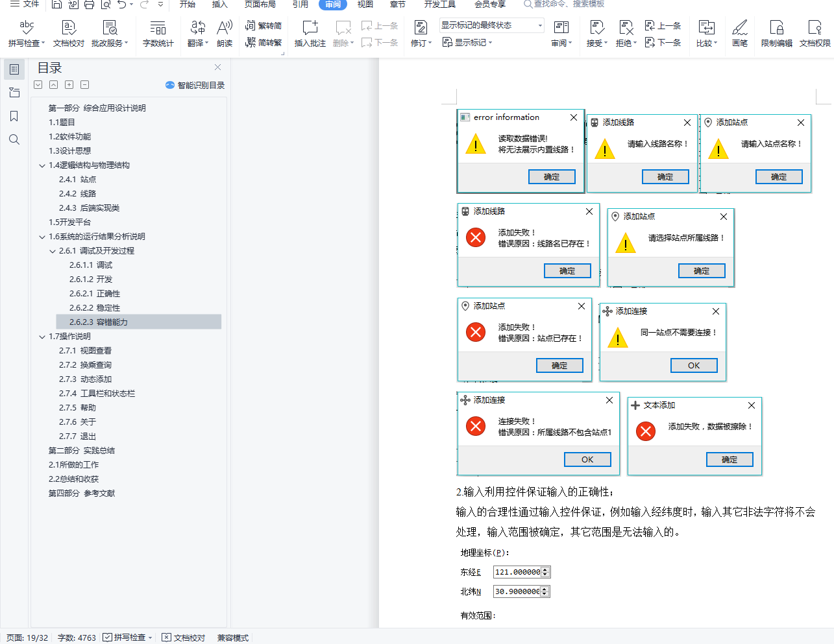
Task: Click the save icon in quick access toolbar
Action: point(56,5)
